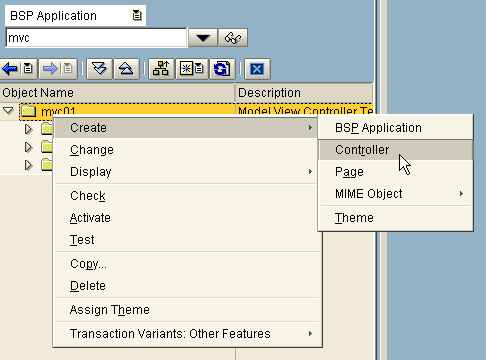Select Controller in Create submenu
The image size is (486, 360).
pos(396,150)
